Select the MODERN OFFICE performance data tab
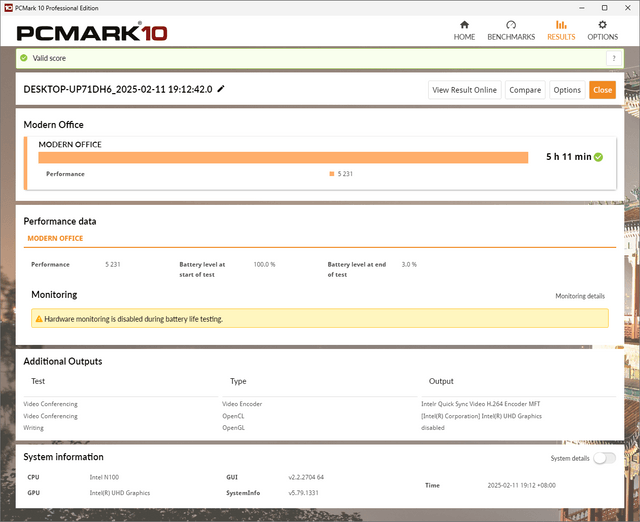 (x=55, y=238)
